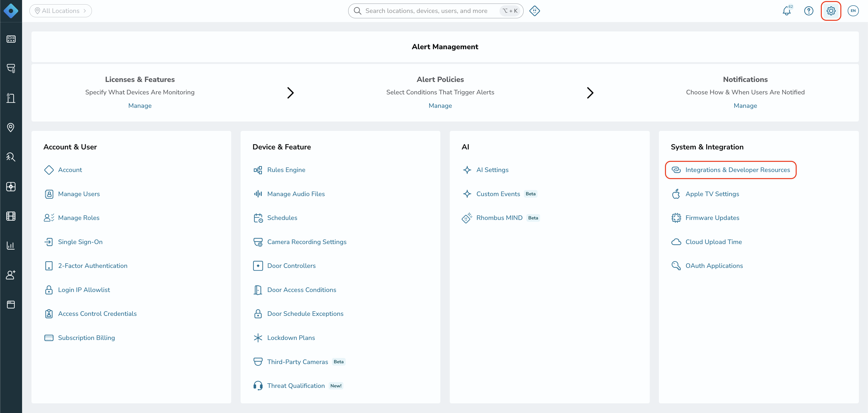Open Door Schedule Exceptions

pos(305,314)
